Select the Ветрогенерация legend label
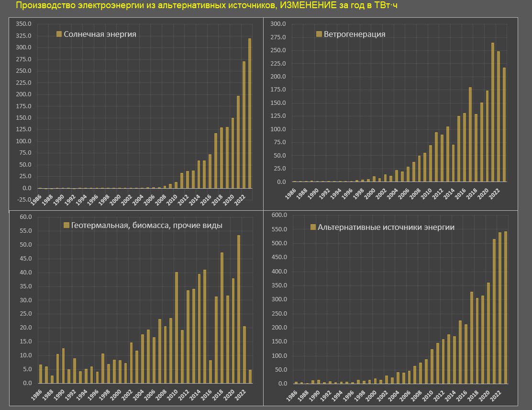 tap(355, 34)
